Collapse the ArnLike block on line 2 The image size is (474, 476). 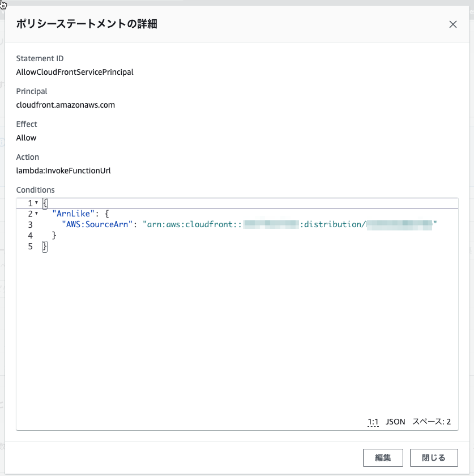click(37, 214)
